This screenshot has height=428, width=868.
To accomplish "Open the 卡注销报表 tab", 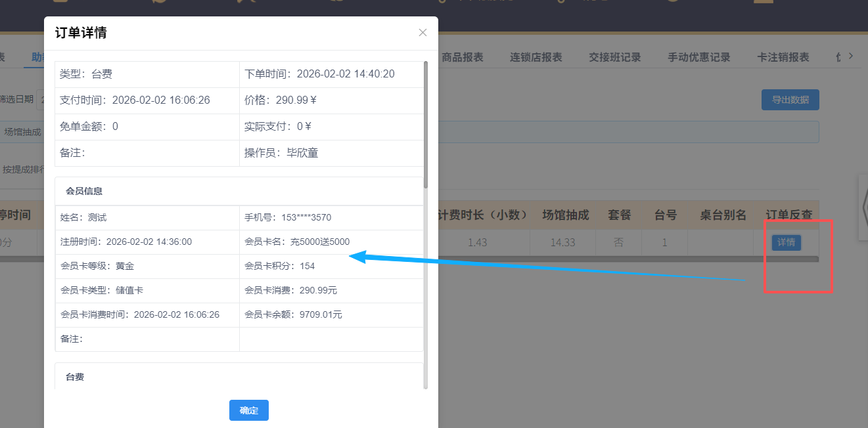I will (782, 57).
